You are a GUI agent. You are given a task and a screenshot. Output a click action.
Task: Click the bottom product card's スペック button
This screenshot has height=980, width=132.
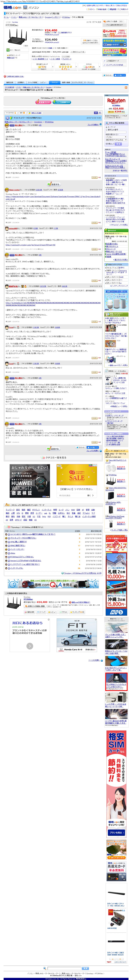[x=41, y=612]
